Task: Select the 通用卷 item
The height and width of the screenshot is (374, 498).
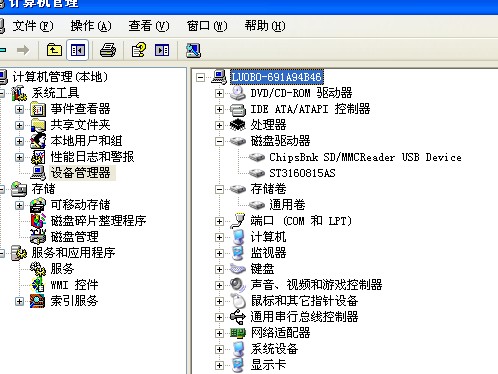Action: pos(287,205)
